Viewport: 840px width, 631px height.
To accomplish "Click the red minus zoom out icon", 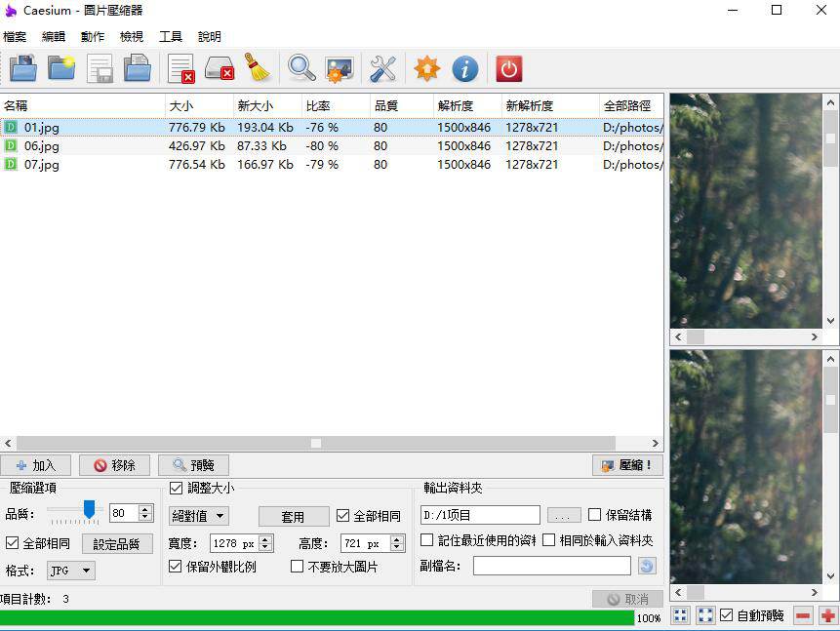I will pyautogui.click(x=803, y=615).
